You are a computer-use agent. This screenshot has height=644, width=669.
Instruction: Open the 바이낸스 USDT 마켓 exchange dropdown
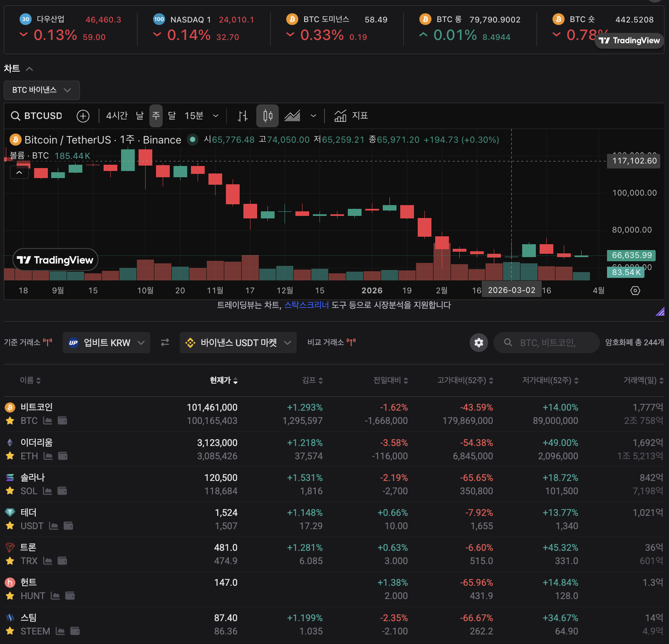click(x=238, y=342)
